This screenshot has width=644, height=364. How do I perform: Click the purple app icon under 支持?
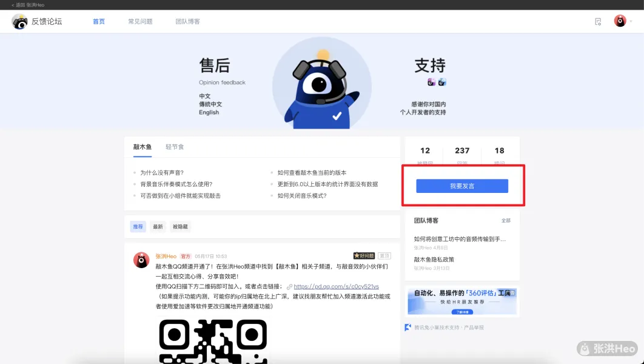click(x=431, y=82)
